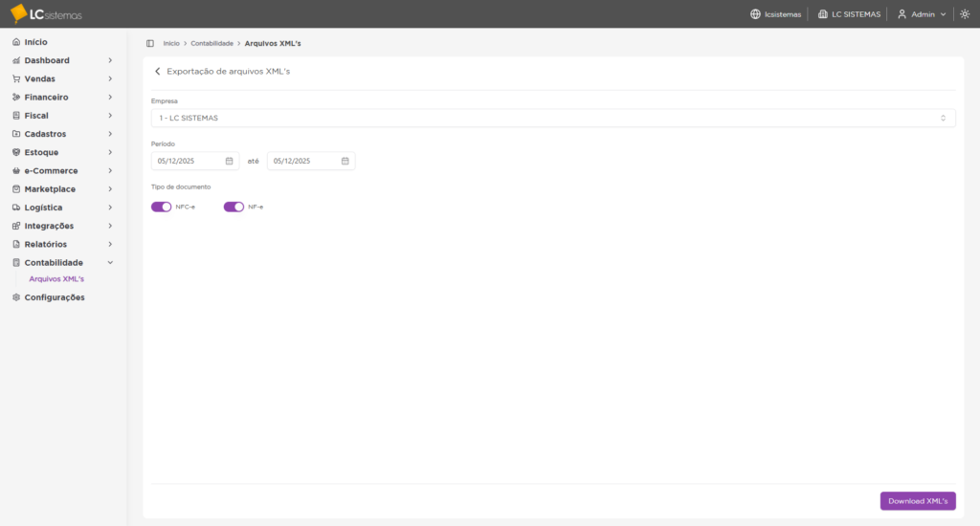Click the lcsistemas globe icon
Image resolution: width=980 pixels, height=526 pixels.
coord(755,14)
